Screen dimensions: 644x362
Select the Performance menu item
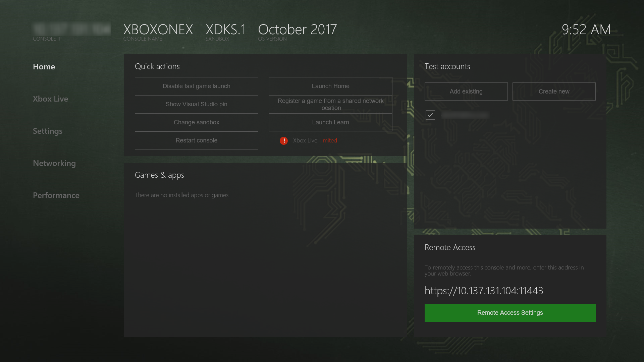56,195
